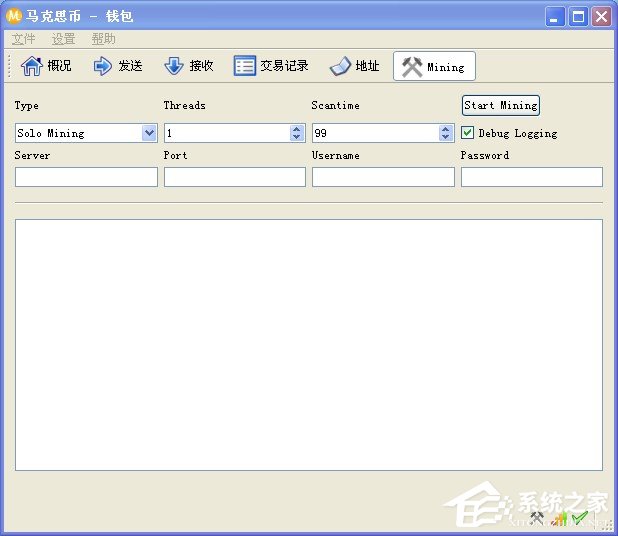Open the 设置 settings menu
This screenshot has width=618, height=536.
tap(63, 39)
